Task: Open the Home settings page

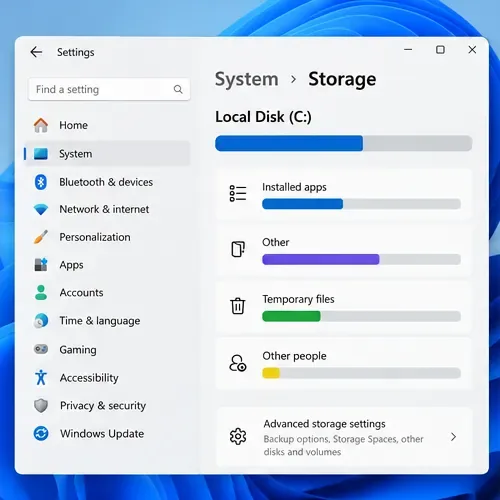Action: [x=108, y=125]
